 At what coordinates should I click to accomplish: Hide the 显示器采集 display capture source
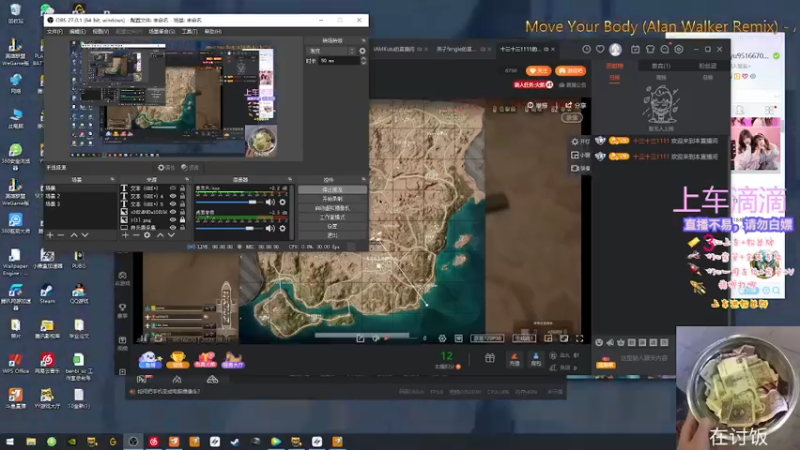(x=172, y=227)
